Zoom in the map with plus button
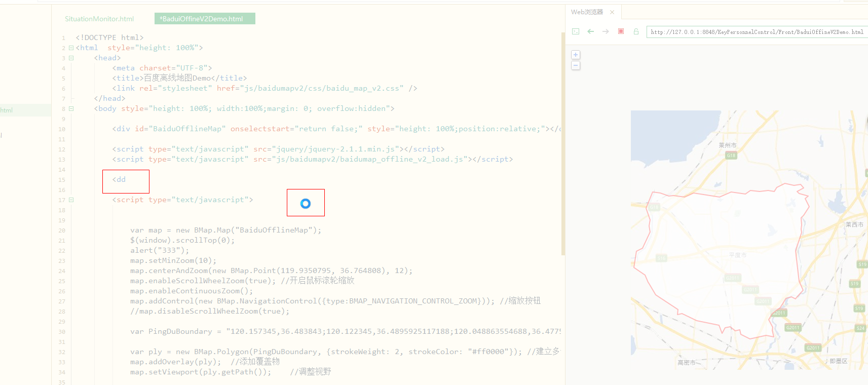The width and height of the screenshot is (868, 385). (576, 55)
